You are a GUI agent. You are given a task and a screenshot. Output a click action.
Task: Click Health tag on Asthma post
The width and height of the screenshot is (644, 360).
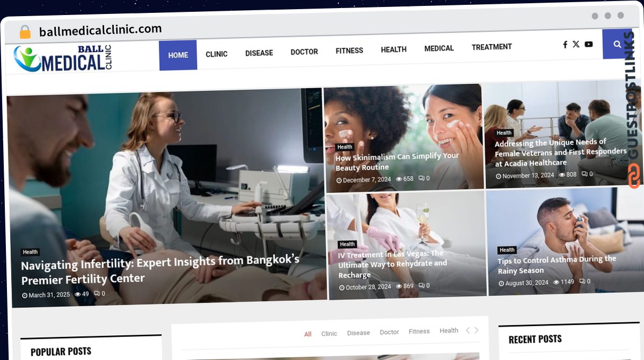tap(507, 250)
